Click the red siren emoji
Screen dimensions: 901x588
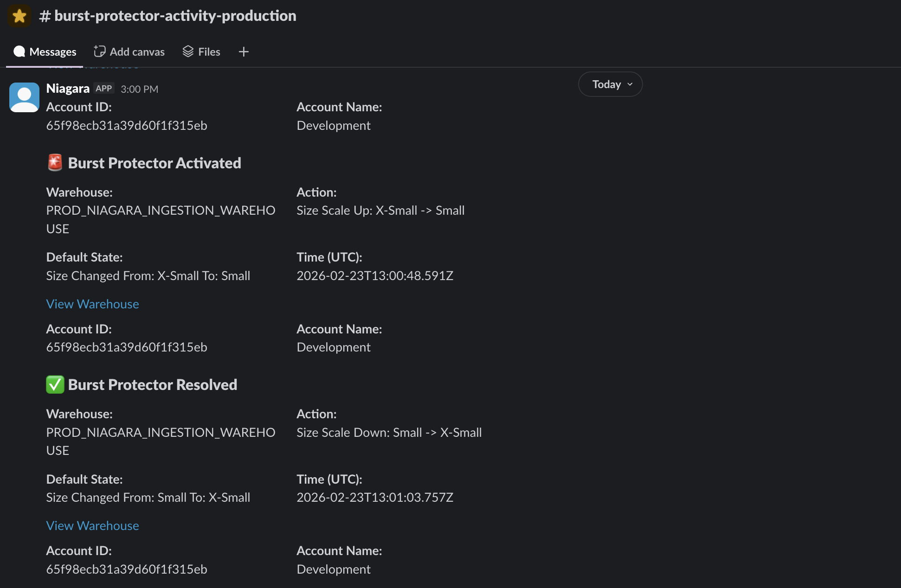pyautogui.click(x=55, y=163)
